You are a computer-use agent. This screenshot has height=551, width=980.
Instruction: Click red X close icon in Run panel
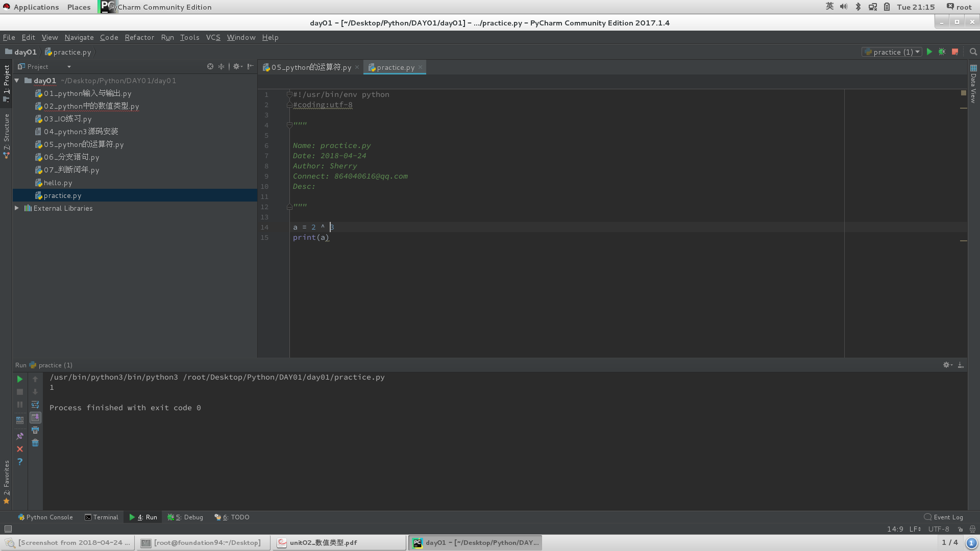click(20, 449)
